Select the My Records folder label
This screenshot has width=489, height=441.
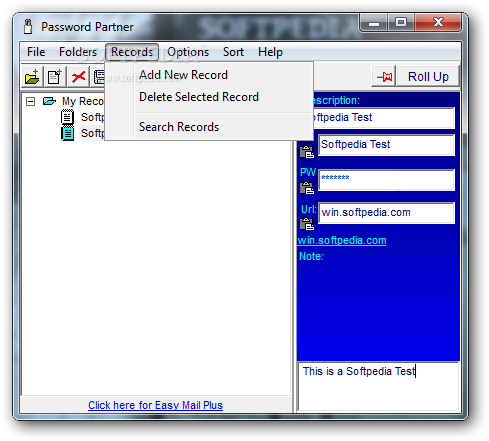(83, 101)
